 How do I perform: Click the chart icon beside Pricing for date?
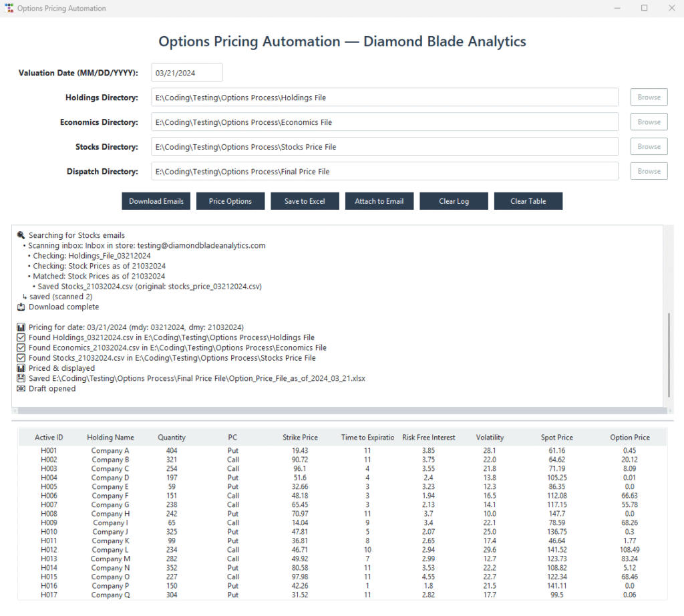point(21,327)
